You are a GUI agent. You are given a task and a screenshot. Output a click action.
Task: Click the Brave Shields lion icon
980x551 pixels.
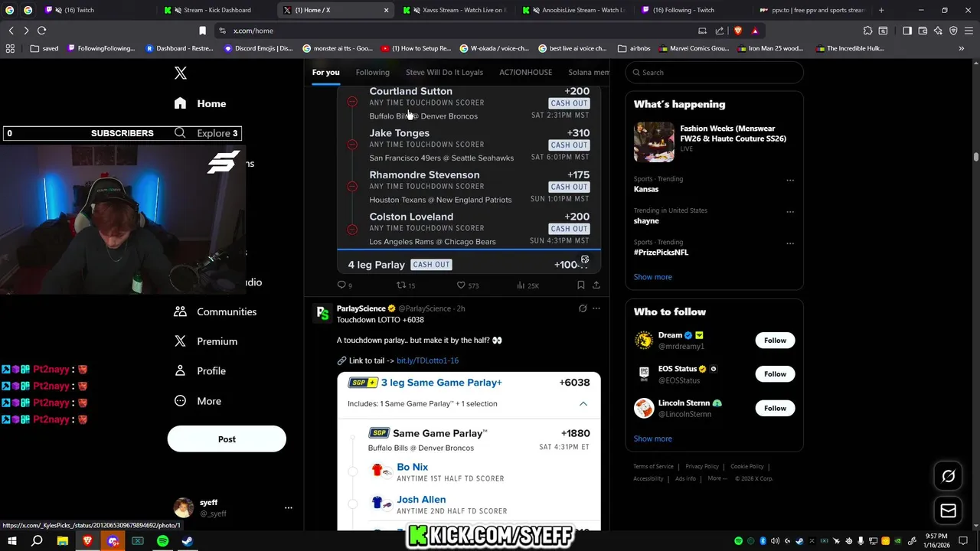738,31
